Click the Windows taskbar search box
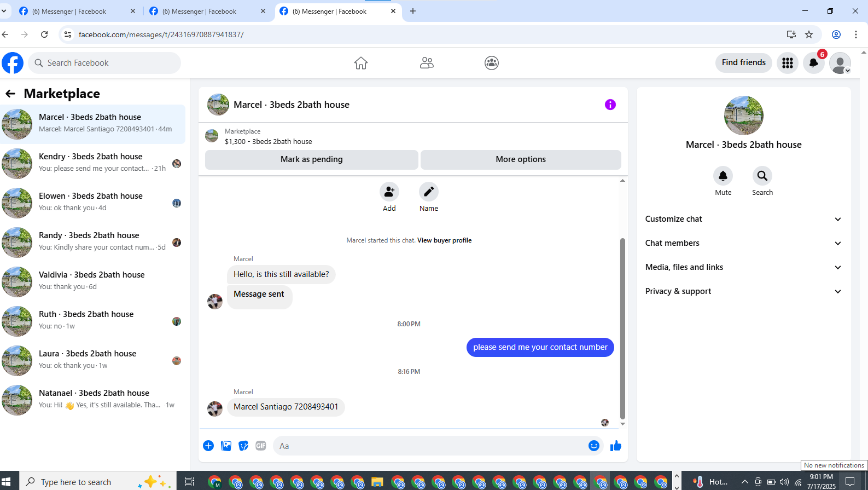Image resolution: width=868 pixels, height=490 pixels. click(x=98, y=482)
